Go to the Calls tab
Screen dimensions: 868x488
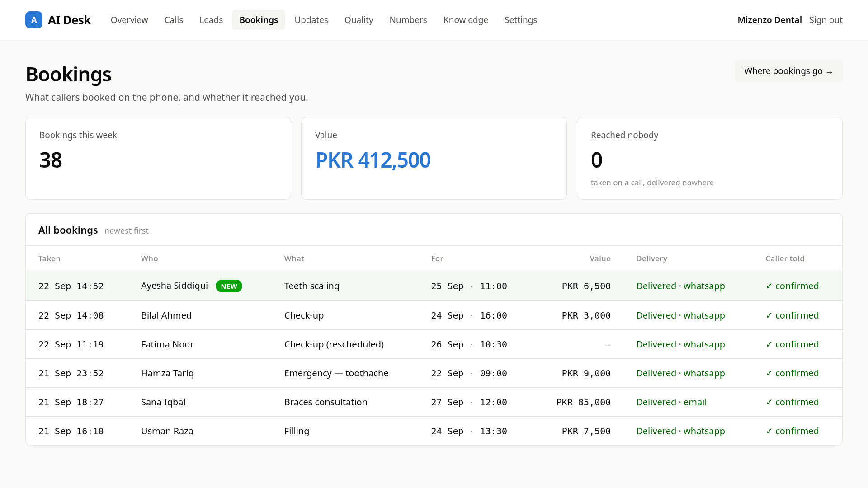coord(174,20)
